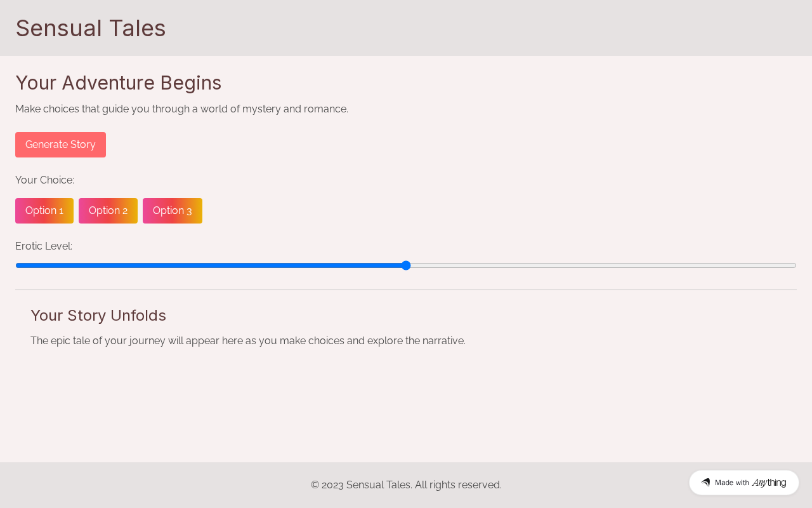Screen dimensions: 812x508
Task: Open the "Made with" badge text link
Action: click(x=731, y=483)
